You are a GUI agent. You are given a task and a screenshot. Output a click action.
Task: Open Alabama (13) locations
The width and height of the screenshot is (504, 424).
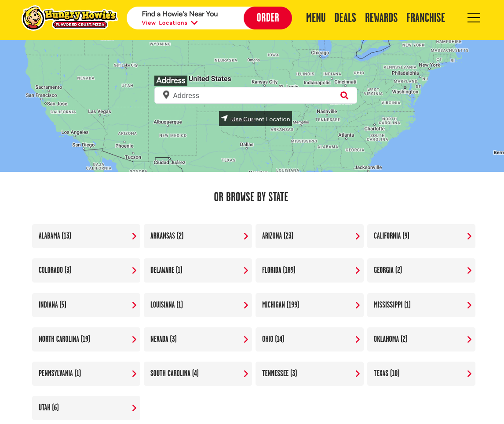coord(86,236)
